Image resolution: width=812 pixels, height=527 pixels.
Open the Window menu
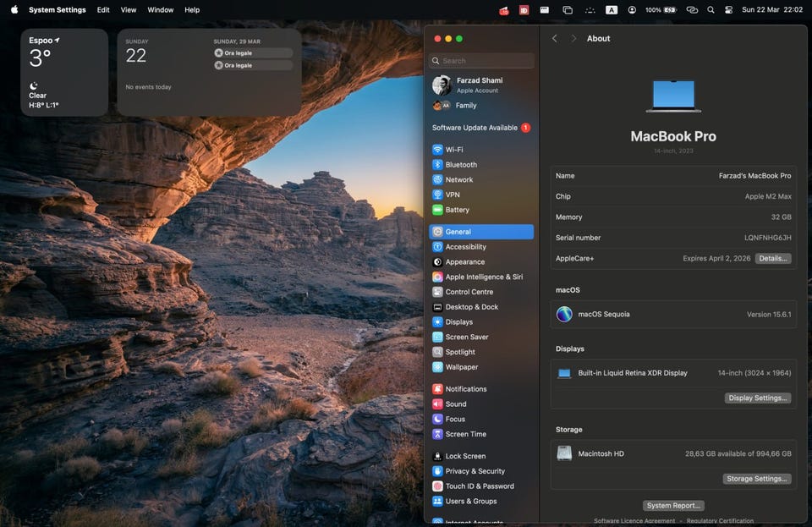pos(161,10)
